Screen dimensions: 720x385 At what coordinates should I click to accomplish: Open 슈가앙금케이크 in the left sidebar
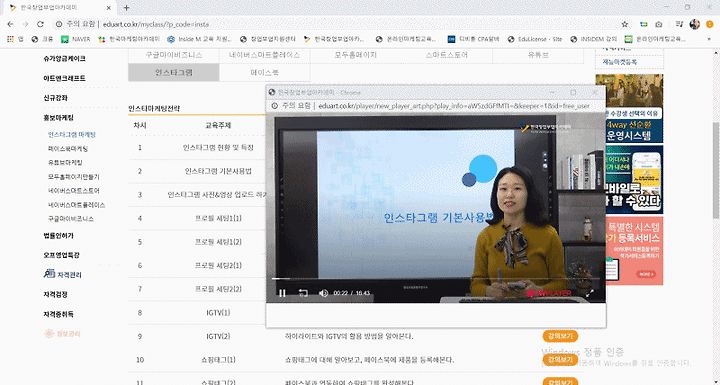[x=64, y=59]
